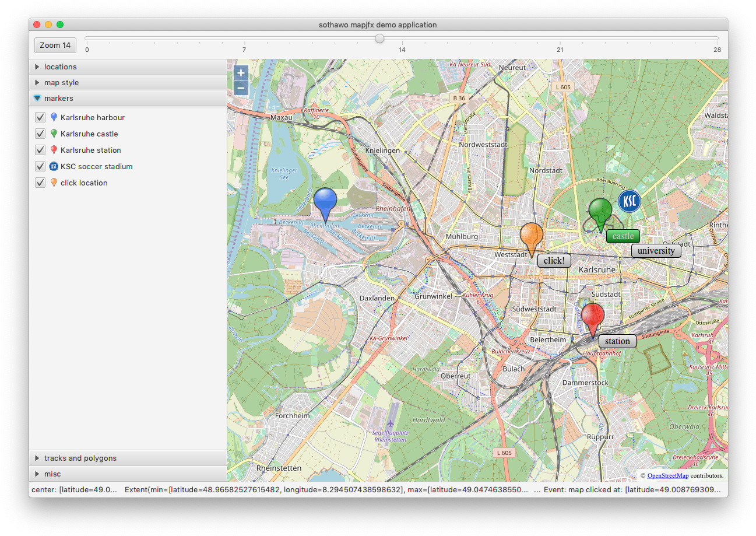Uncheck the KSC soccer stadium checkbox

40,166
